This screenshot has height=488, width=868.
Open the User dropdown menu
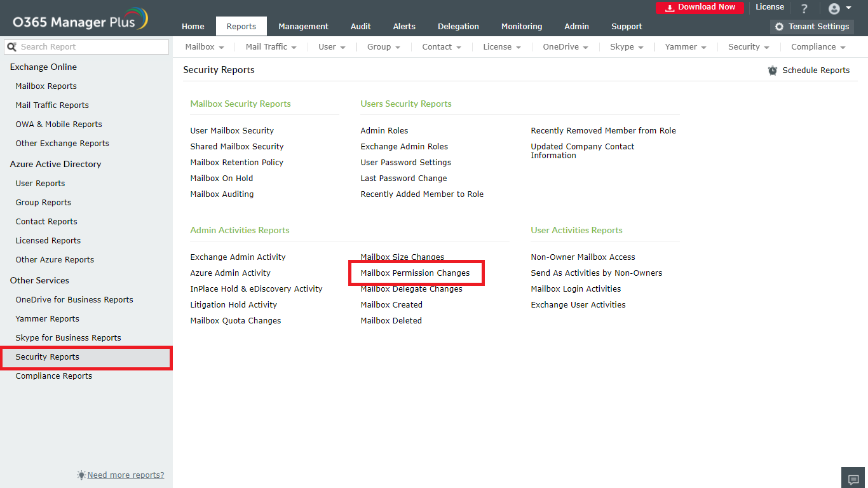(332, 47)
